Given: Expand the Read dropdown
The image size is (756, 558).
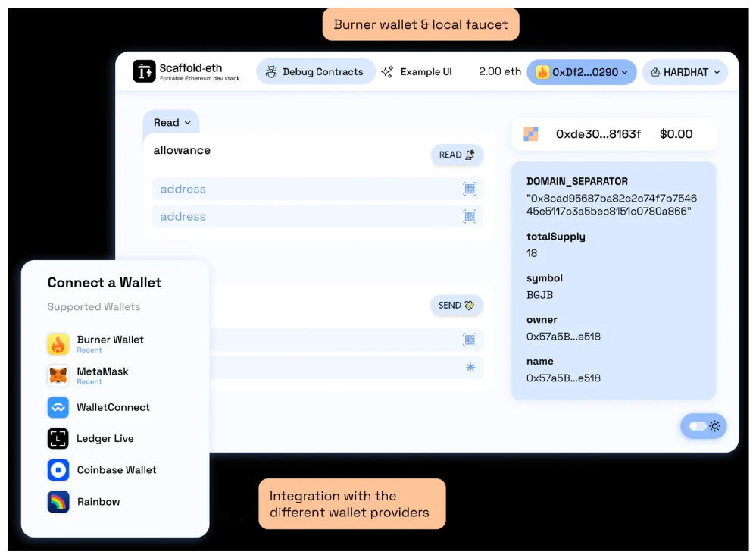Looking at the screenshot, I should 172,123.
